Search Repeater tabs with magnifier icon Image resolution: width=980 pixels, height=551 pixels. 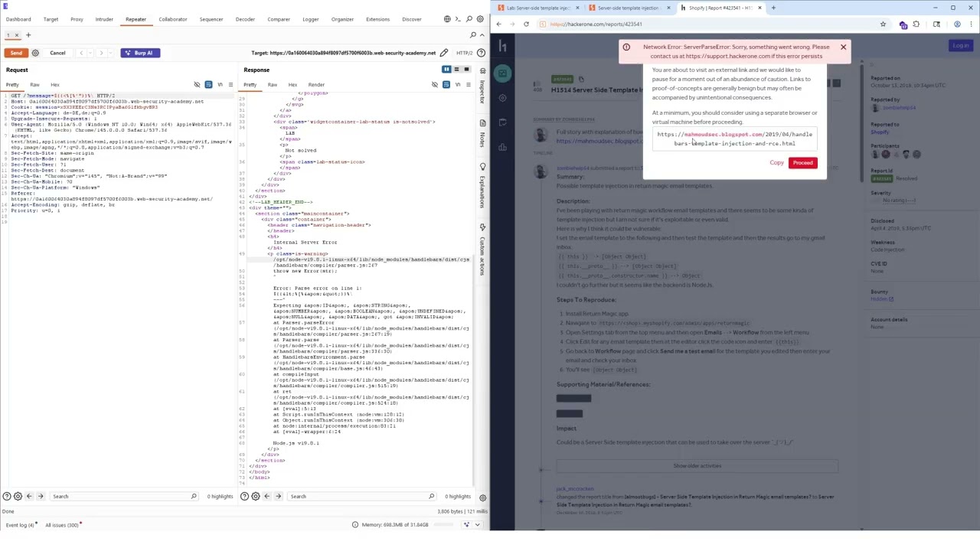(x=473, y=35)
